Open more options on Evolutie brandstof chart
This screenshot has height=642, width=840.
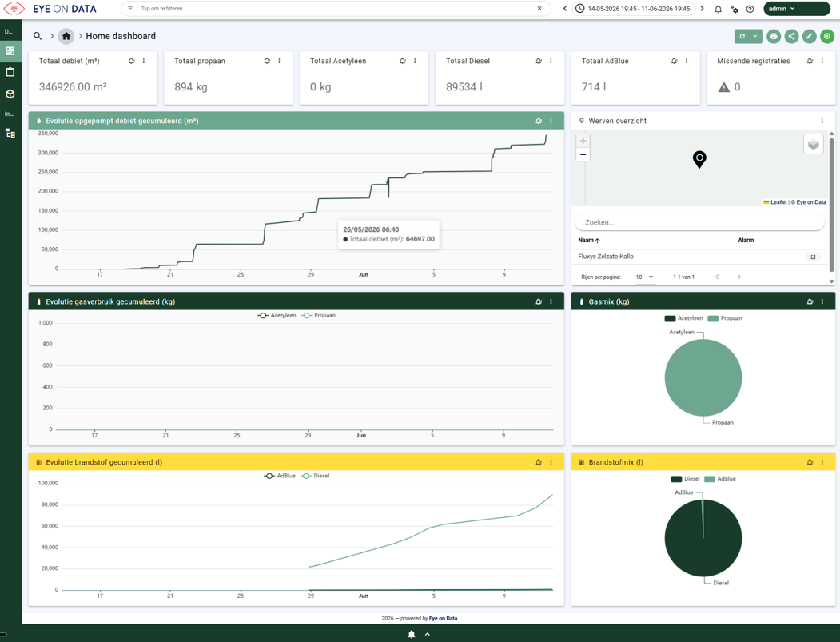tap(551, 462)
